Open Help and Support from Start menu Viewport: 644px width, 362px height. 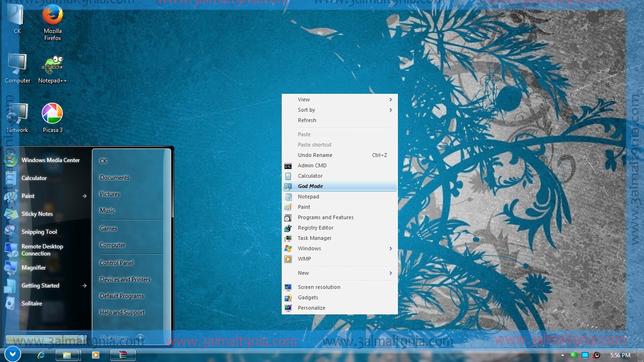(122, 312)
